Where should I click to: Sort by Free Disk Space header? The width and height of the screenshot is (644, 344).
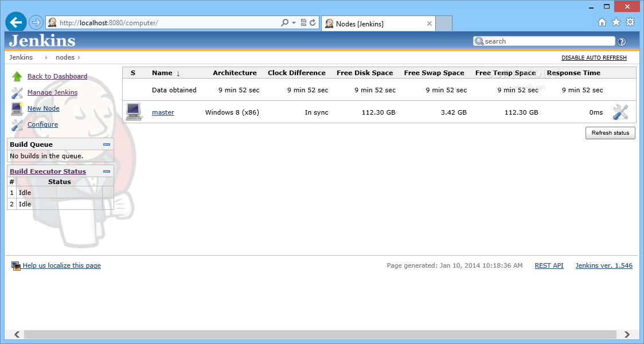pyautogui.click(x=365, y=73)
